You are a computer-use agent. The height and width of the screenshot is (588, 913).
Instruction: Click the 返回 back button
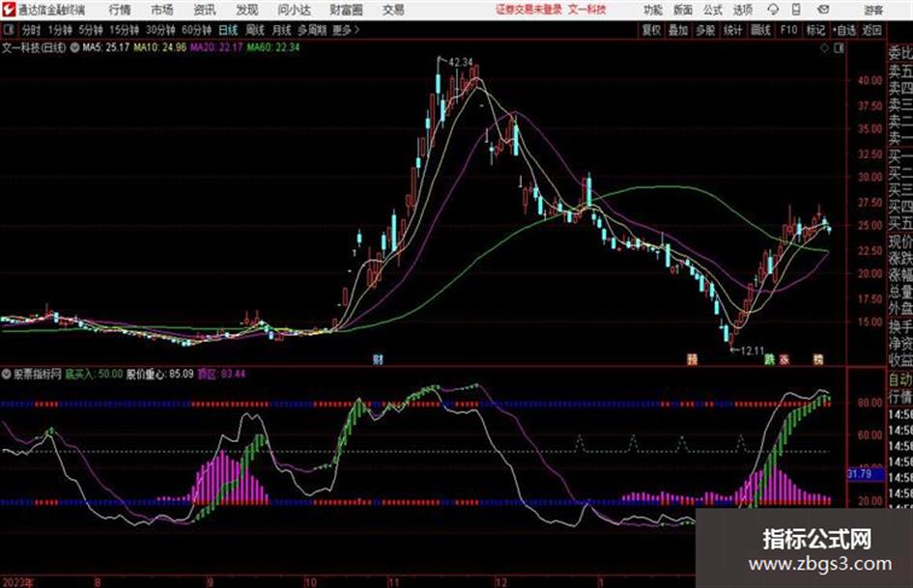[871, 30]
